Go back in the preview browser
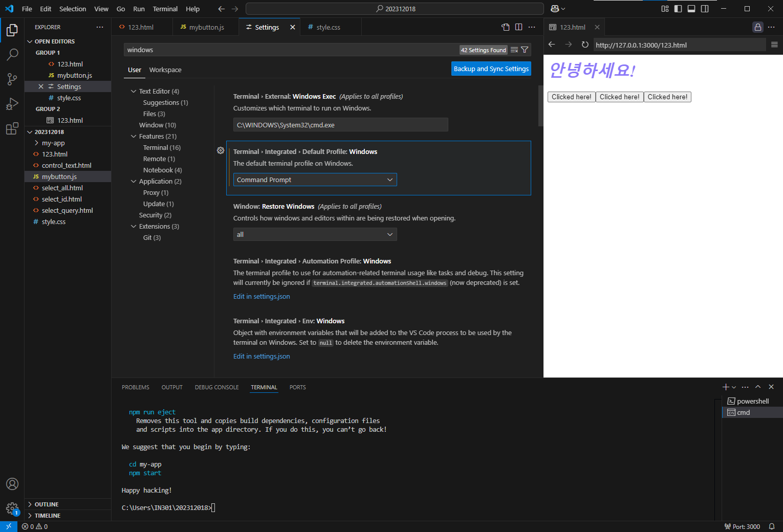783x532 pixels. point(552,45)
